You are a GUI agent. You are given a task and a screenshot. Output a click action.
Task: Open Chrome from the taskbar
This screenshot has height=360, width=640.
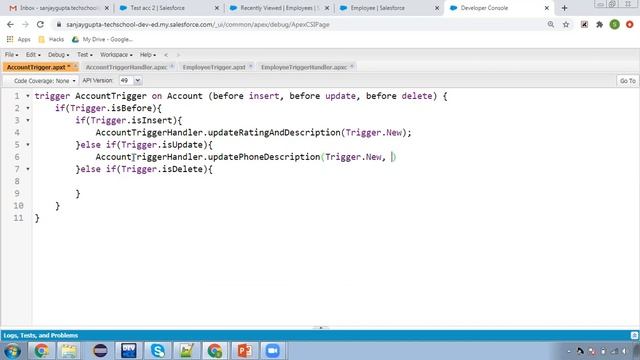[x=42, y=351]
